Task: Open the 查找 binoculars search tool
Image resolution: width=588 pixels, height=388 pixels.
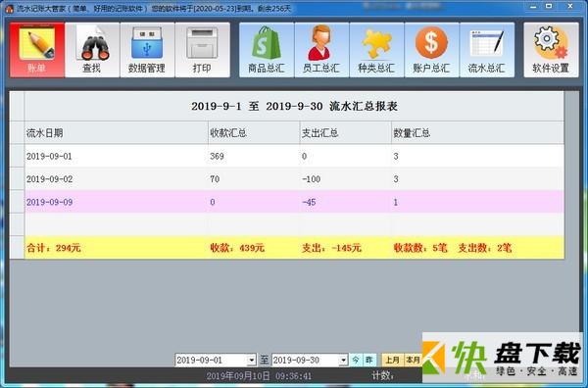Action: click(x=92, y=50)
